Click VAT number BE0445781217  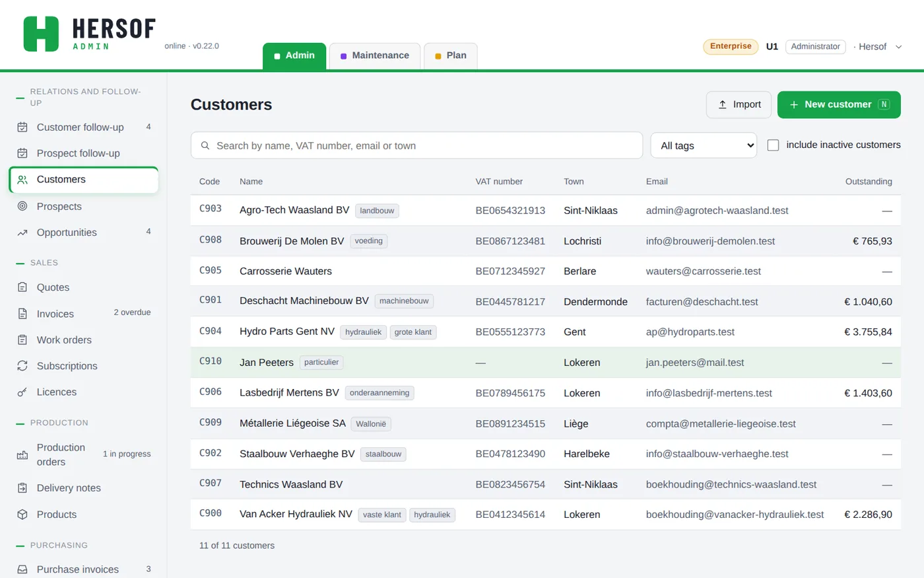[x=510, y=302]
